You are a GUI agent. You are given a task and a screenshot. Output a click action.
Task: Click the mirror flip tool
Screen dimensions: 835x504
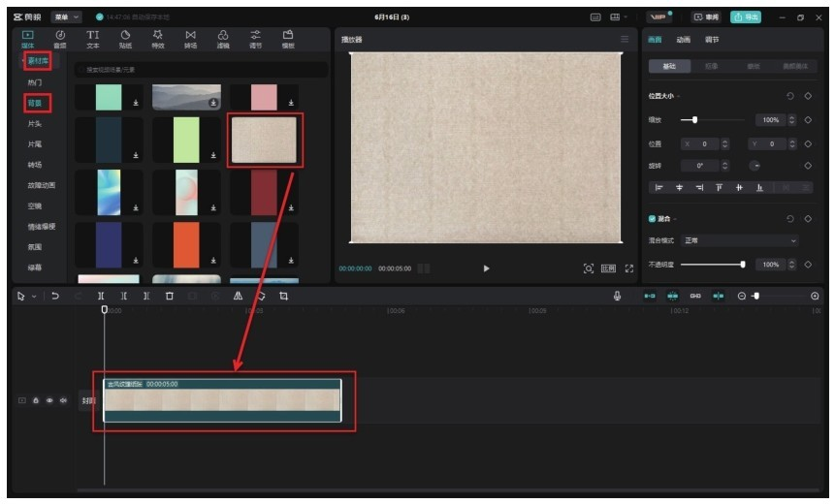point(238,296)
